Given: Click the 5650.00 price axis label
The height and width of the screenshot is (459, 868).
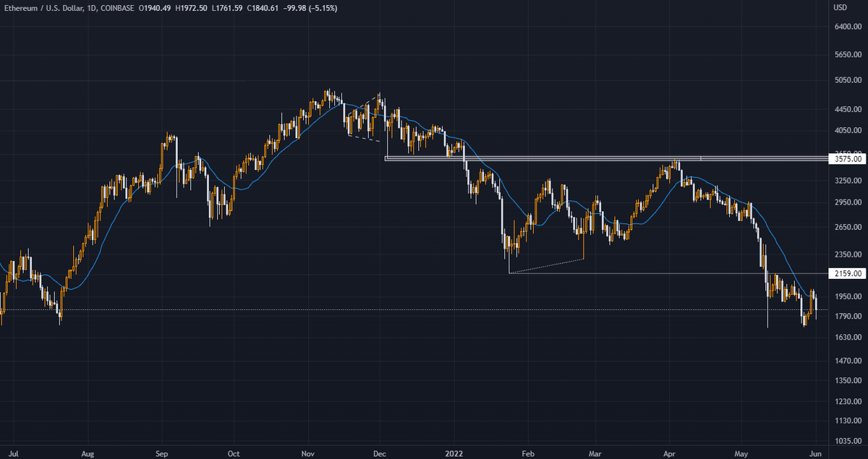Looking at the screenshot, I should [847, 55].
